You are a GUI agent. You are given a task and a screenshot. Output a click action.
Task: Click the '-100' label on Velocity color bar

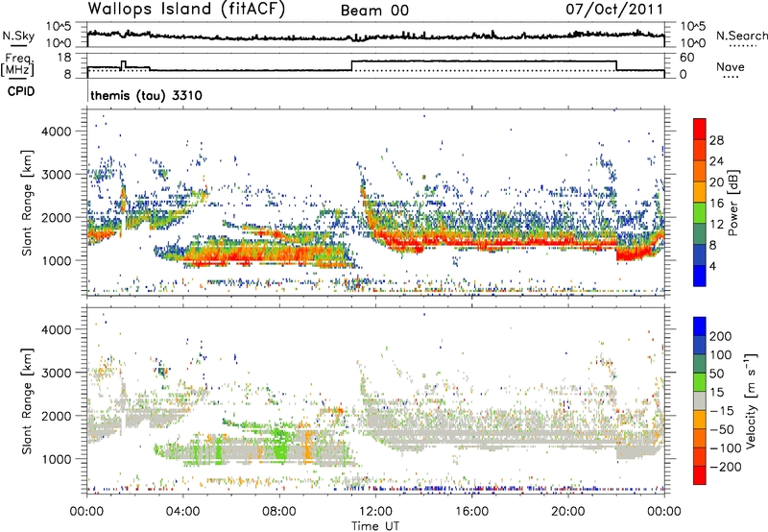pos(726,447)
